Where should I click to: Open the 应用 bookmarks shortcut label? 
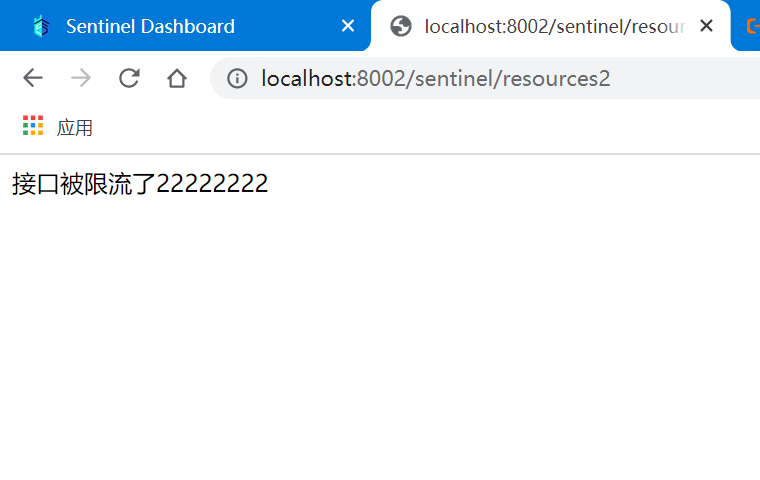pyautogui.click(x=74, y=128)
